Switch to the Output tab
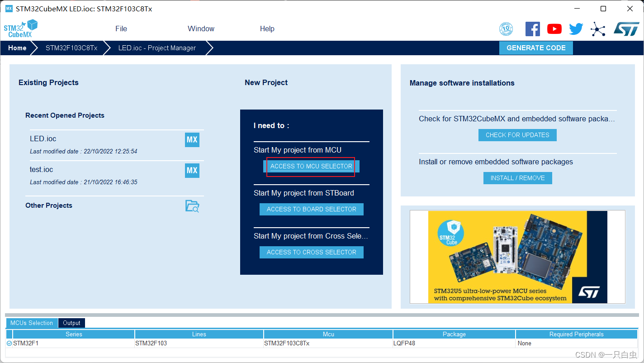Screen dimensions: 644x363 [71, 323]
